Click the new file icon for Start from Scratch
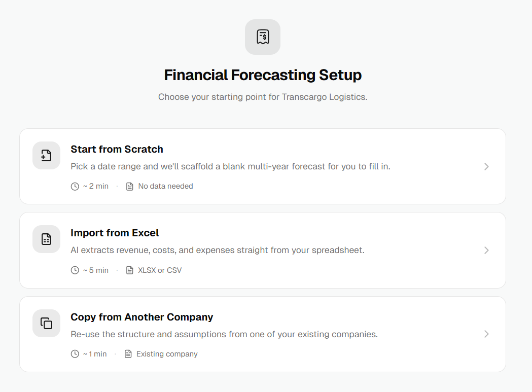This screenshot has width=532, height=392. pyautogui.click(x=47, y=156)
